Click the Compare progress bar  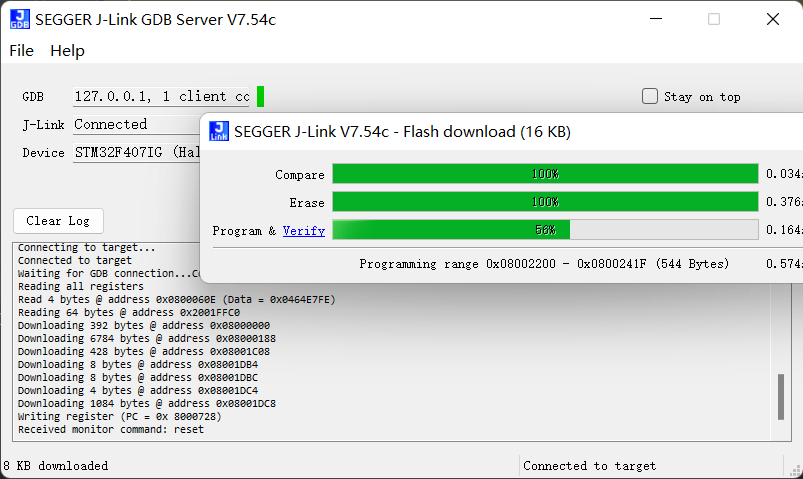pyautogui.click(x=545, y=174)
